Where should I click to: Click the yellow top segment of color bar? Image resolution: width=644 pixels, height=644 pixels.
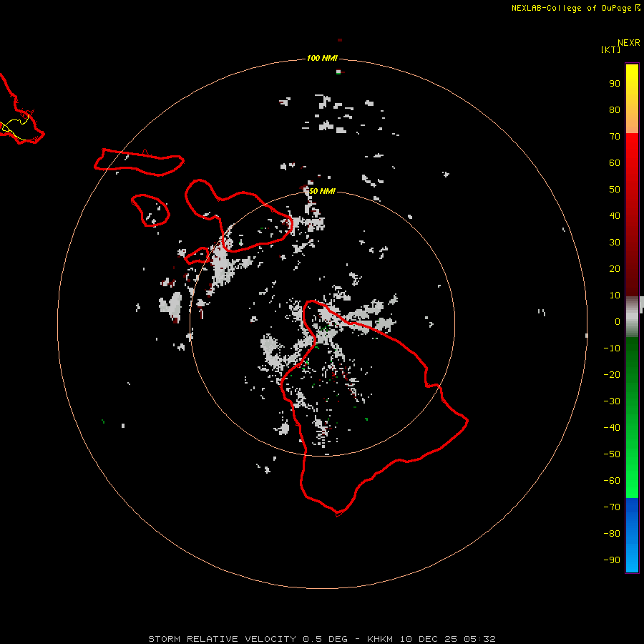click(x=632, y=99)
